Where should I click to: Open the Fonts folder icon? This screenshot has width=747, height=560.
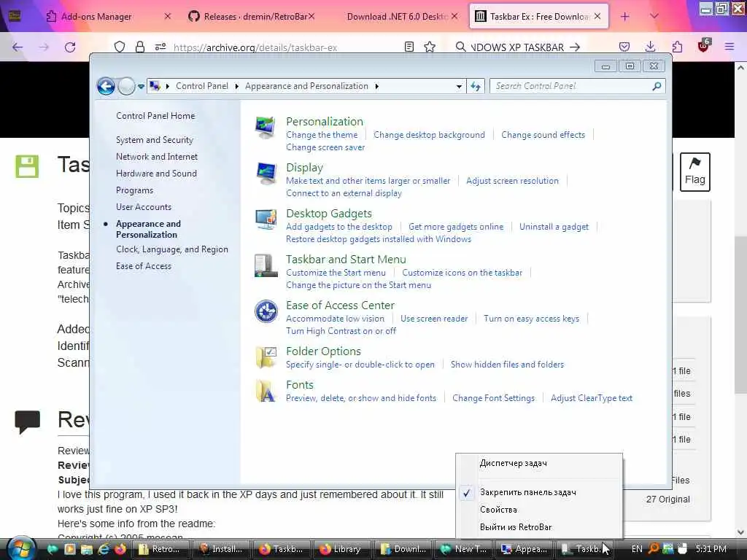266,391
